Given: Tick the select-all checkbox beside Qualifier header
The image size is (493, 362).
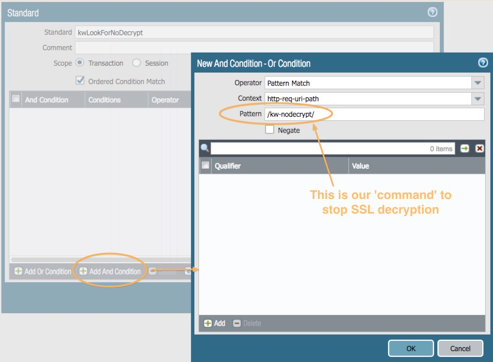Looking at the screenshot, I should click(x=205, y=165).
